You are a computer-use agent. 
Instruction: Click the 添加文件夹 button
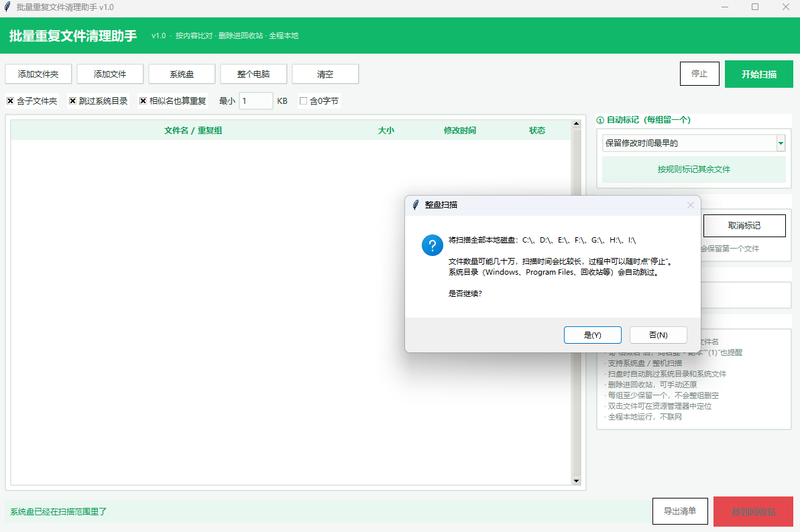pos(38,74)
